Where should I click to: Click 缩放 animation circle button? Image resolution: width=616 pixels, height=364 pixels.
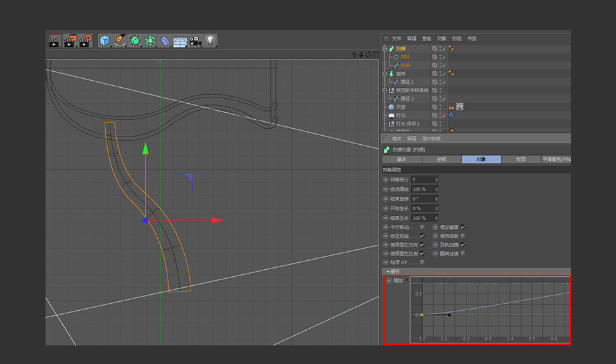click(x=389, y=281)
